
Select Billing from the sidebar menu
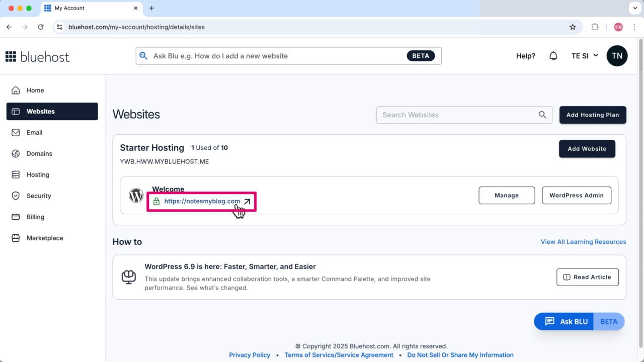coord(35,217)
